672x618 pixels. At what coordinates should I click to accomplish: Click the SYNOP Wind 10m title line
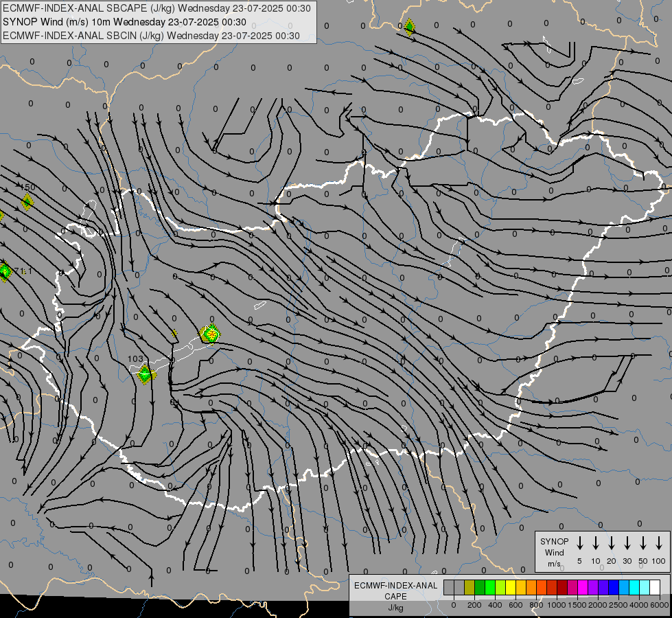tap(124, 22)
